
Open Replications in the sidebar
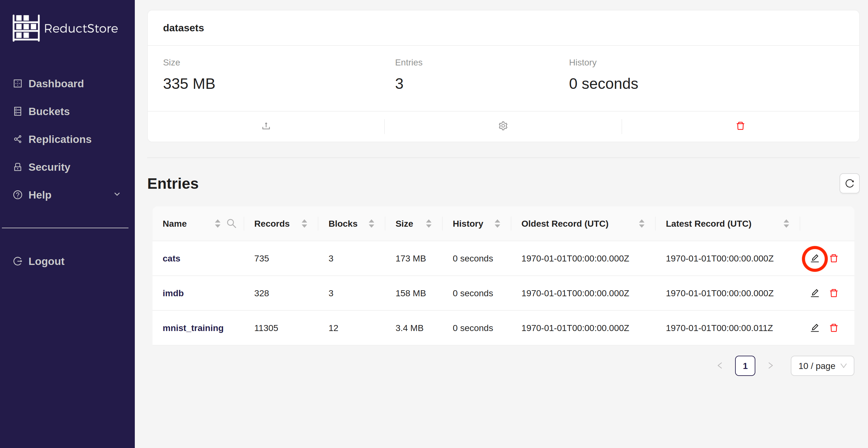pos(59,139)
